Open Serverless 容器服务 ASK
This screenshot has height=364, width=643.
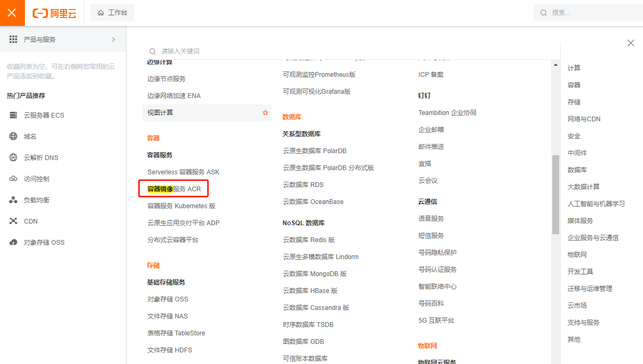[183, 172]
